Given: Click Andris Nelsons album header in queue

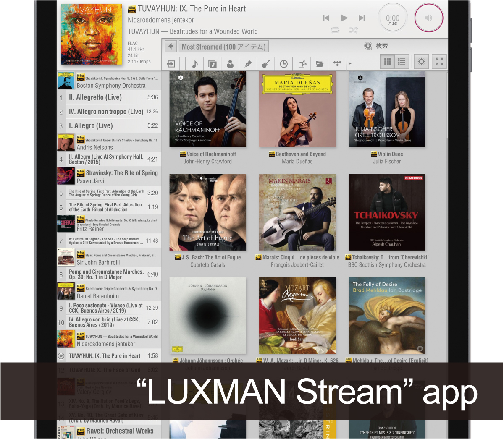Looking at the screenshot, I should tap(109, 143).
